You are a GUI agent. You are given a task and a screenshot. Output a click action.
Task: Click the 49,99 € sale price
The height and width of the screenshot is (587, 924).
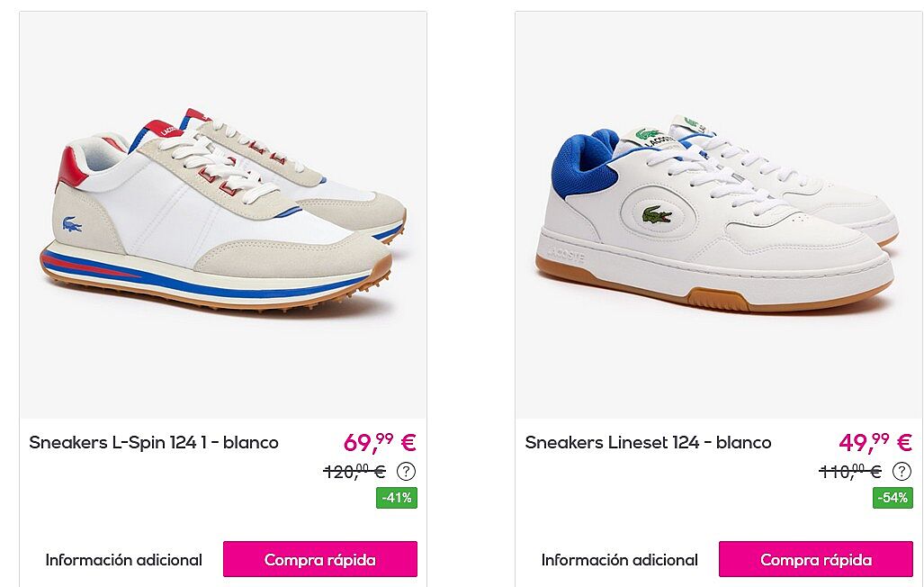point(875,442)
